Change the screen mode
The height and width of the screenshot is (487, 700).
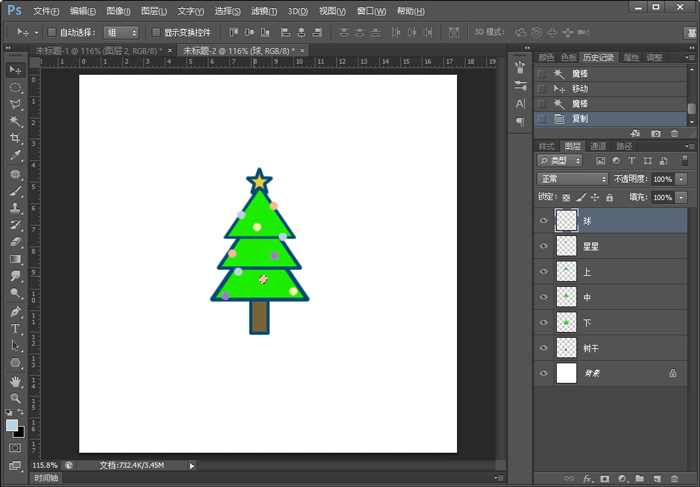tap(15, 466)
